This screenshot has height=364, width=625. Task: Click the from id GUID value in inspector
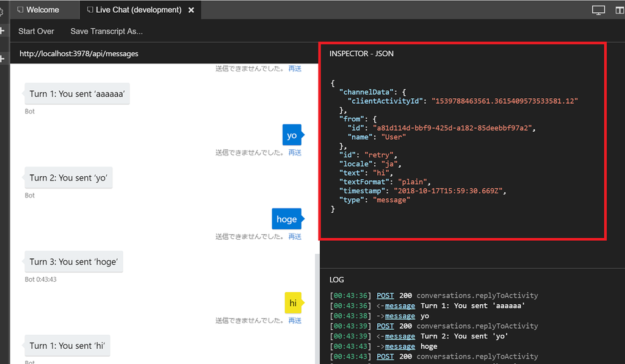tap(452, 128)
